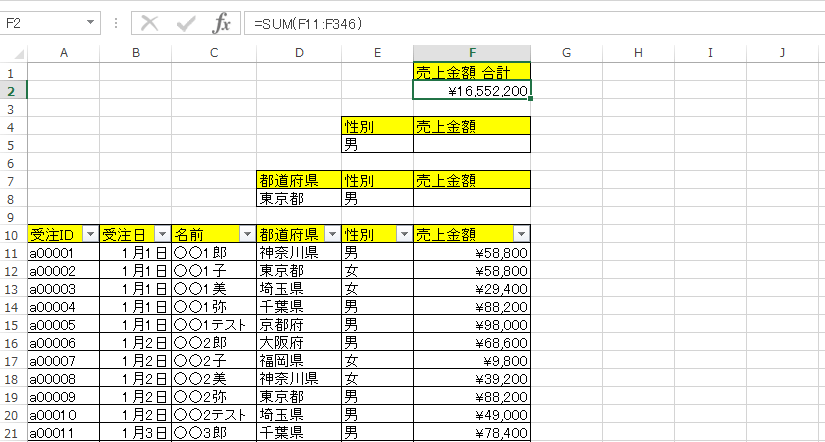Click the 東京都 criteria cell in row 8
825x442 pixels.
pos(298,198)
